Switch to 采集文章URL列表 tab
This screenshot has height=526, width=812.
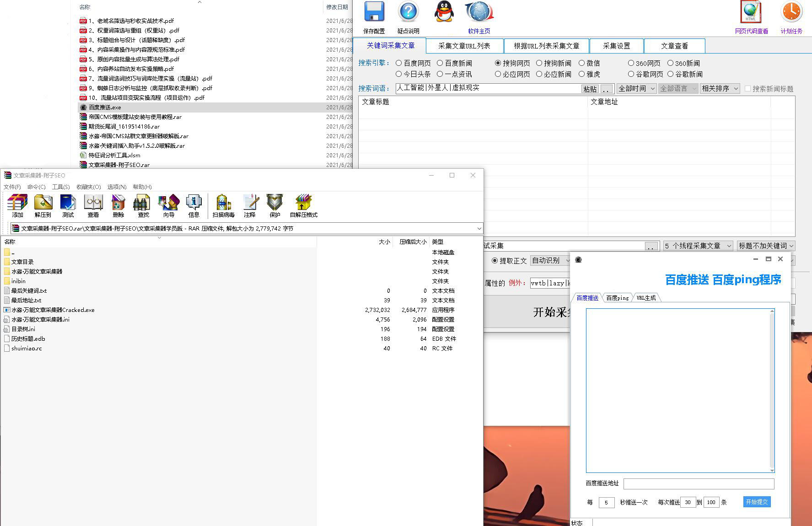click(x=464, y=46)
